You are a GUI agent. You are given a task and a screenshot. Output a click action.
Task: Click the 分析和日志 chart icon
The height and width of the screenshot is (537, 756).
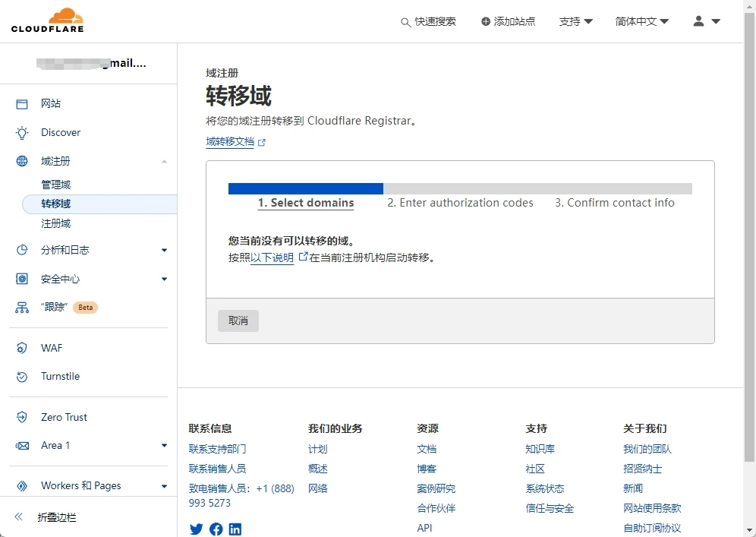(x=22, y=250)
